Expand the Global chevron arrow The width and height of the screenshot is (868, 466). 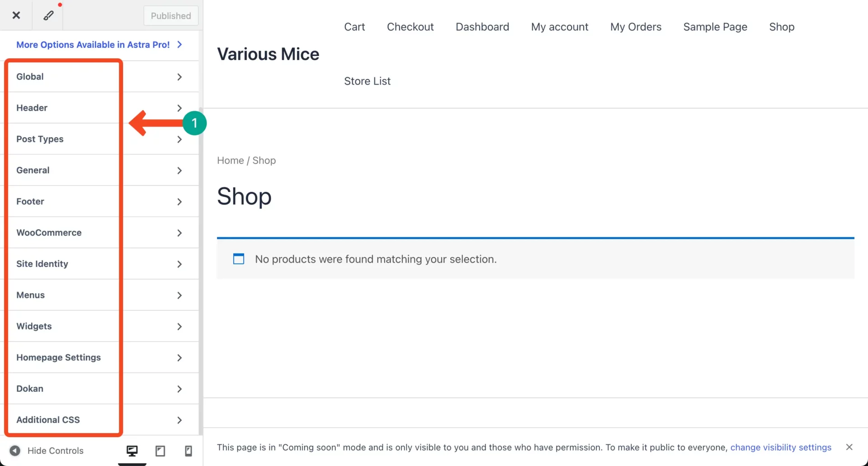pos(179,77)
